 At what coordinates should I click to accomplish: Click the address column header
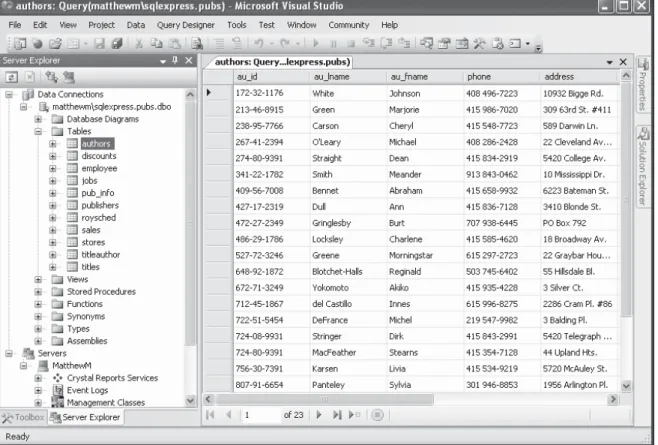coord(579,77)
